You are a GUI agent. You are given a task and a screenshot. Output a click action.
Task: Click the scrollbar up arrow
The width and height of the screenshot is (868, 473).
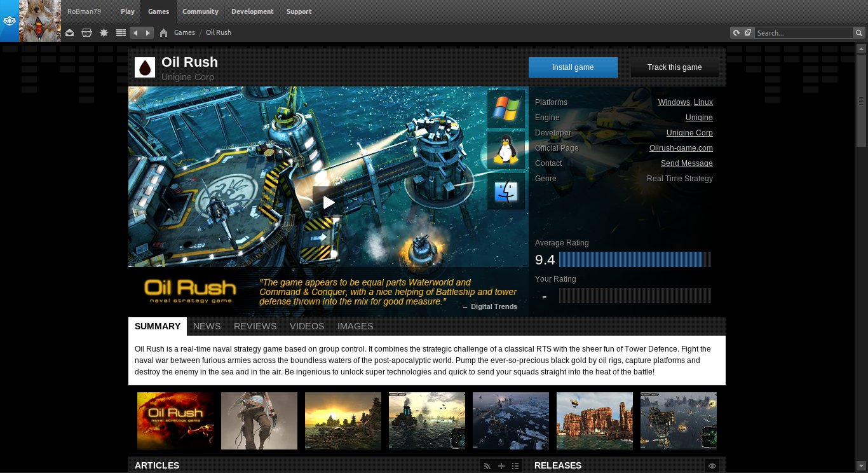click(x=862, y=48)
